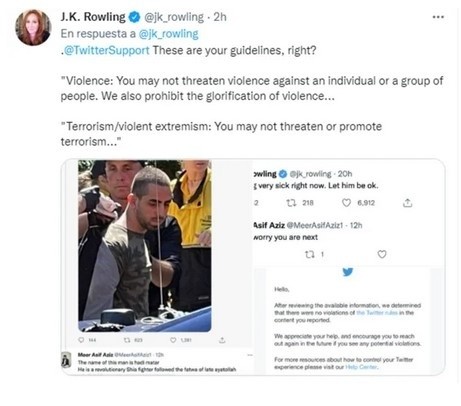This screenshot has width=461, height=406.
Task: Click the retweet icon with 1 count
Action: click(310, 255)
